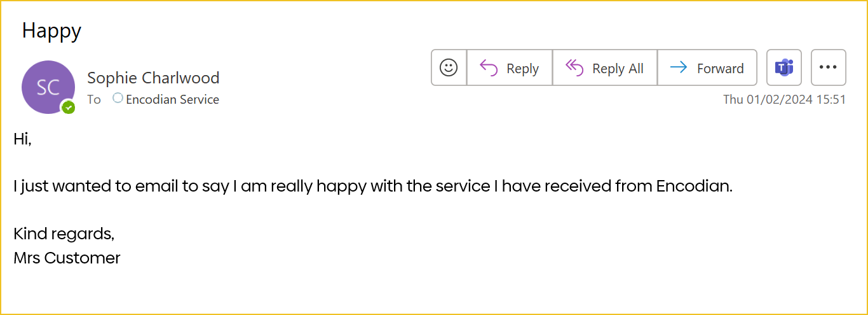Click the blue forward arrow icon
Screen dimensions: 868x315
[679, 67]
